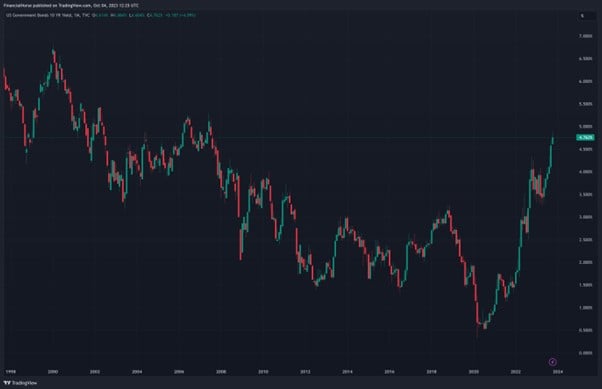Click the US Government Bonds 10 YR Yield title

point(38,15)
